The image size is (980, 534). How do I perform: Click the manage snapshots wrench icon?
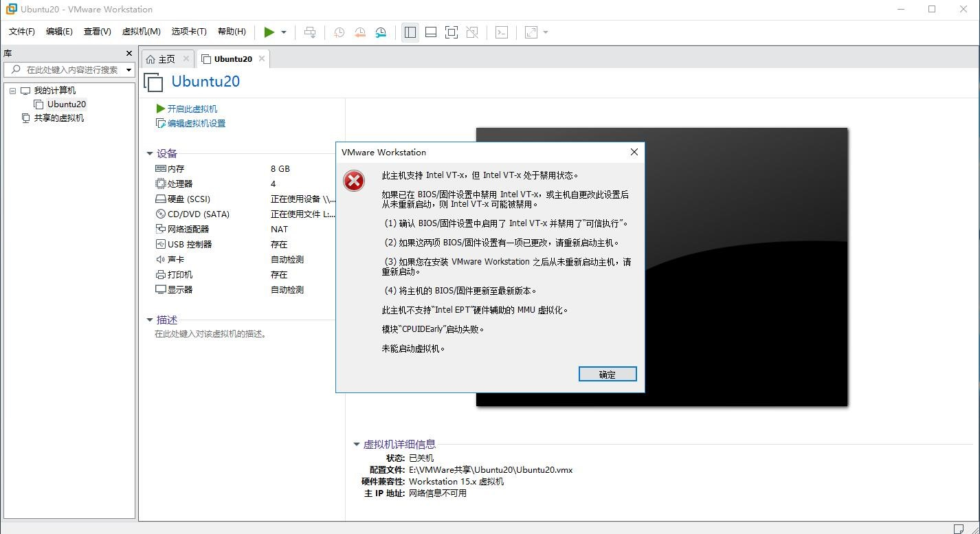[x=381, y=32]
